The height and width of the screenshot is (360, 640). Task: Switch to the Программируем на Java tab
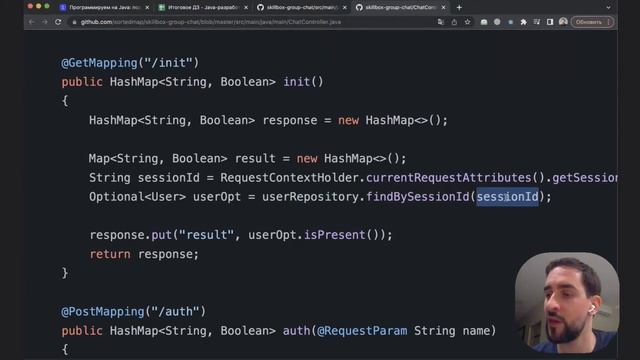(104, 7)
